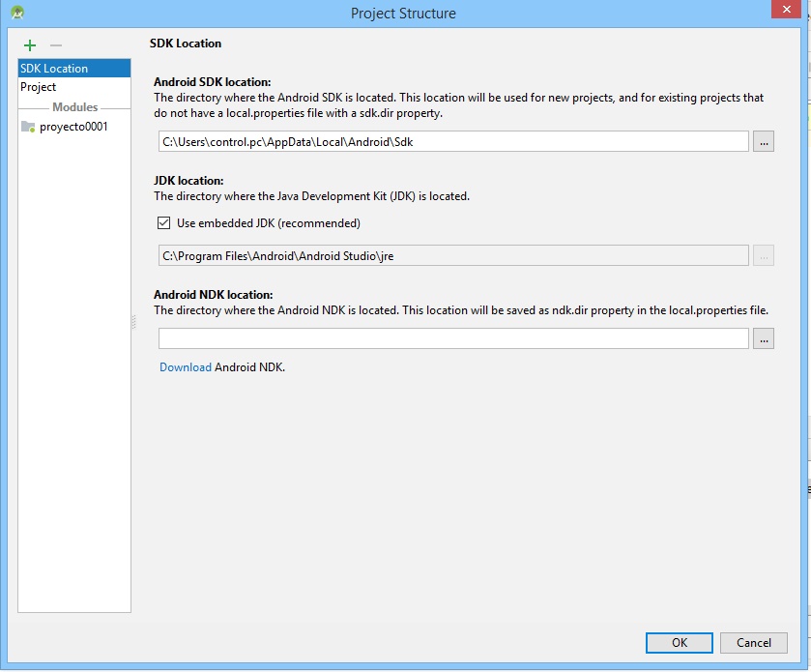Follow the Download link for Android NDK
The image size is (811, 672).
(185, 367)
